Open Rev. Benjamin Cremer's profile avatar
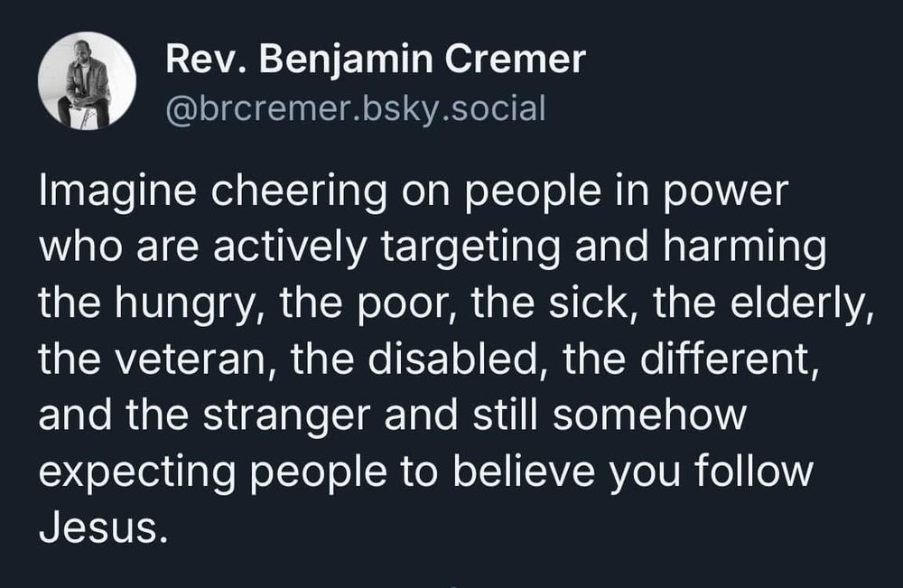Viewport: 903px width, 588px height. pos(87,80)
